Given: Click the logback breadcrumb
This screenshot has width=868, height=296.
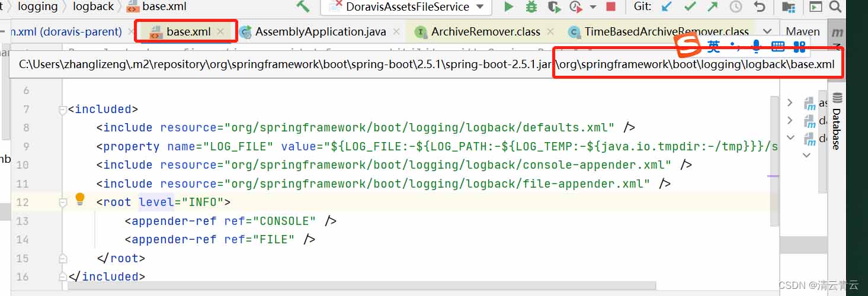Looking at the screenshot, I should [93, 7].
